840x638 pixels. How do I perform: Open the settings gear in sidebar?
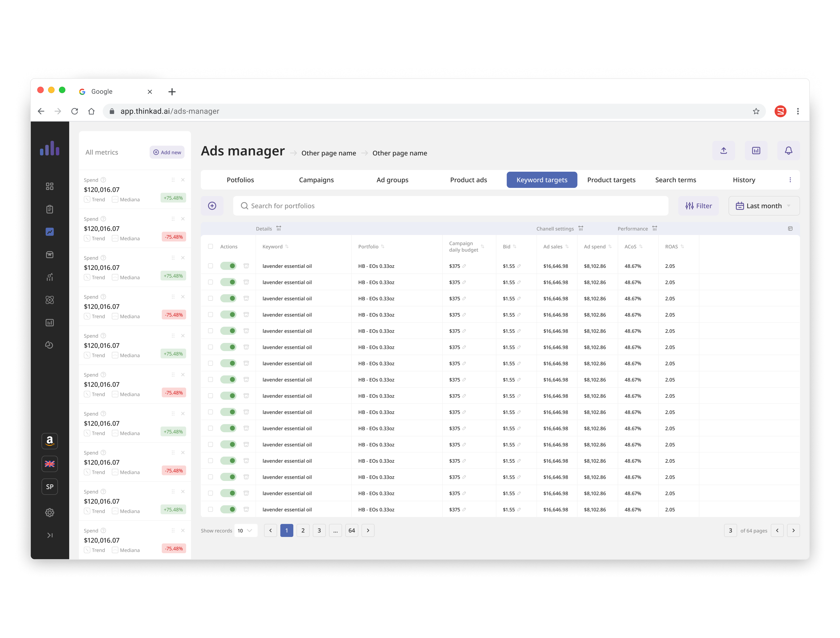tap(50, 513)
